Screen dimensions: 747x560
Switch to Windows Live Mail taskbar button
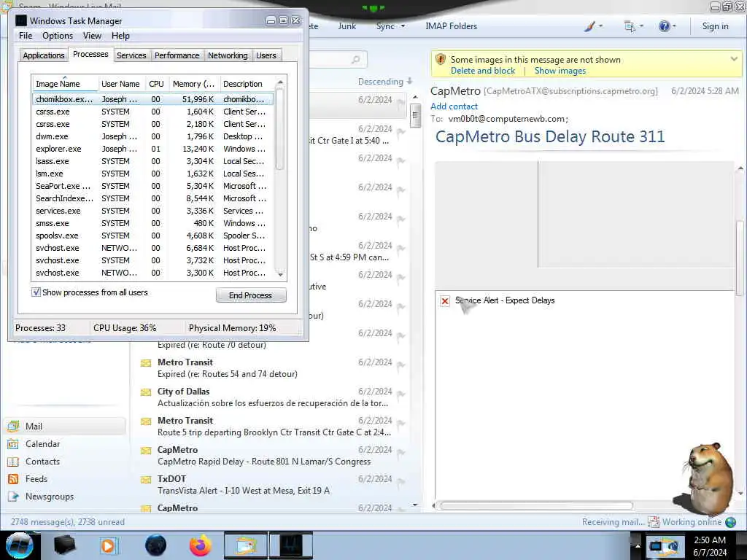point(245,545)
